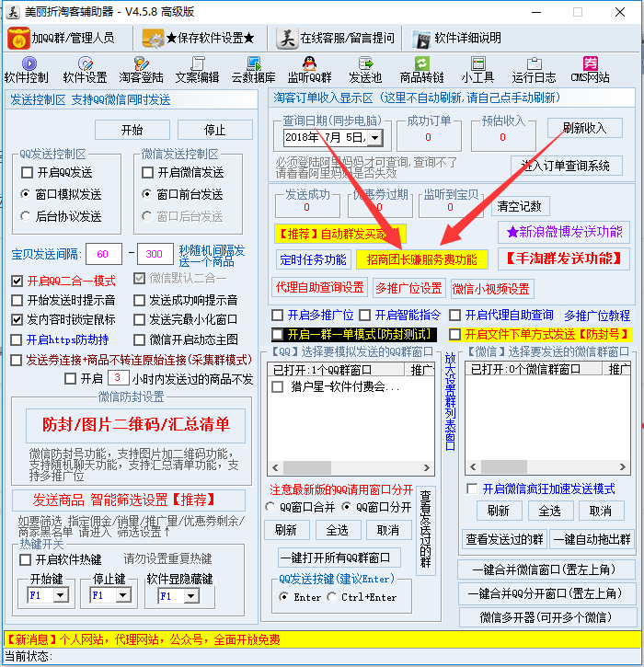Image resolution: width=644 pixels, height=667 pixels.
Task: Click the QQ list right scroll arrow
Action: coord(426,468)
